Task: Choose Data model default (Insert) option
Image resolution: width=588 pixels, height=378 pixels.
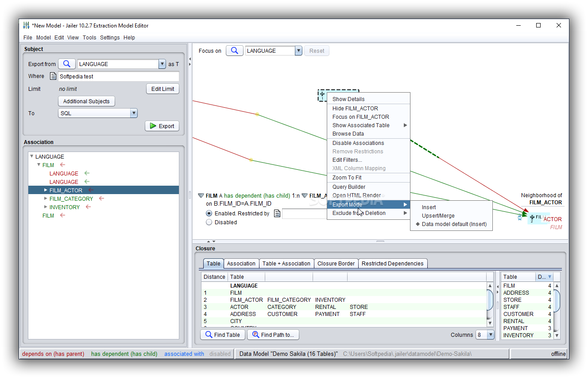Action: pos(451,224)
